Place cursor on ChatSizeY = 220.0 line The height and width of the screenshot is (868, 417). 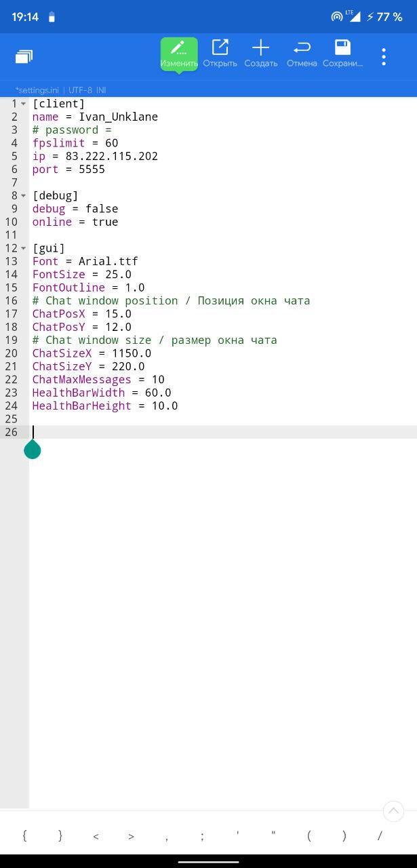[88, 366]
